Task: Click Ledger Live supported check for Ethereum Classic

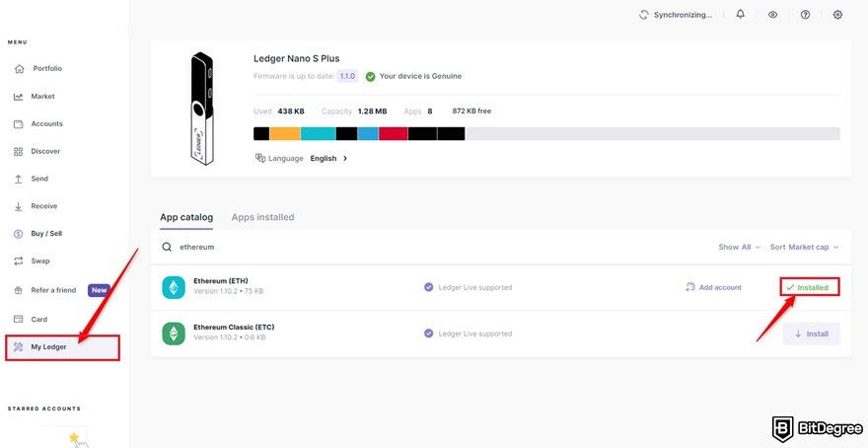Action: [x=428, y=334]
